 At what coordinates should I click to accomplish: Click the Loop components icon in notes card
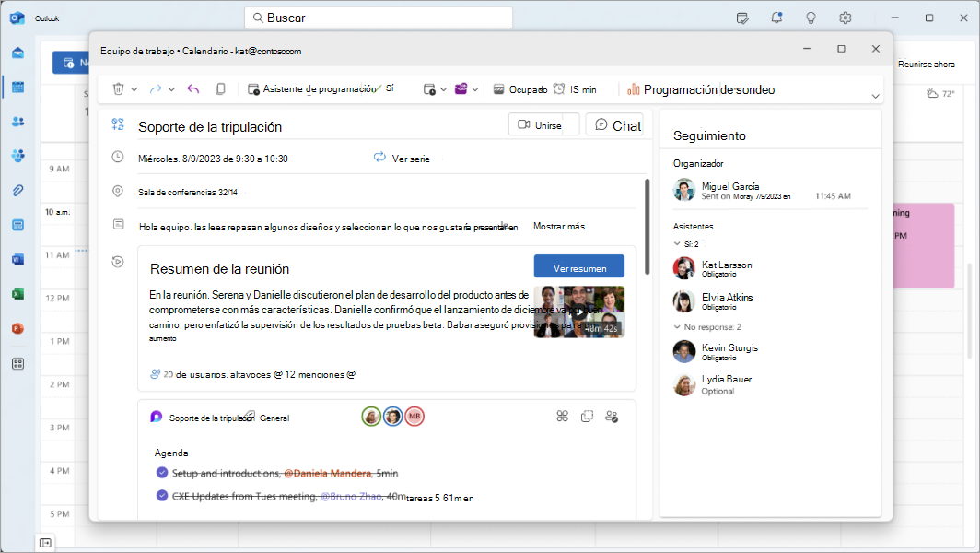point(563,416)
